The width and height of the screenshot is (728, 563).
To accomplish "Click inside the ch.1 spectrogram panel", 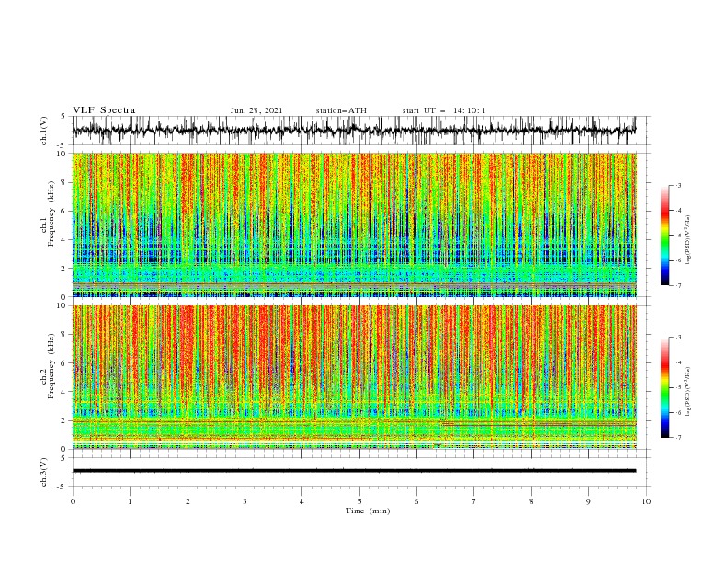I will click(354, 224).
